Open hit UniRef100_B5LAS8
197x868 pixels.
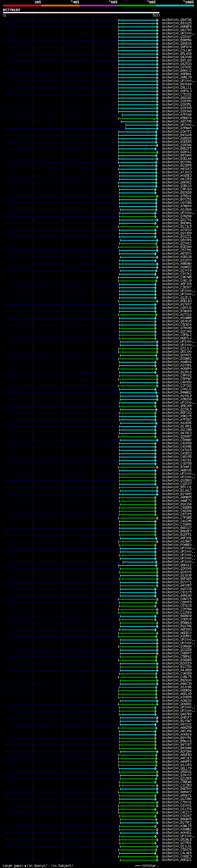pos(177,54)
